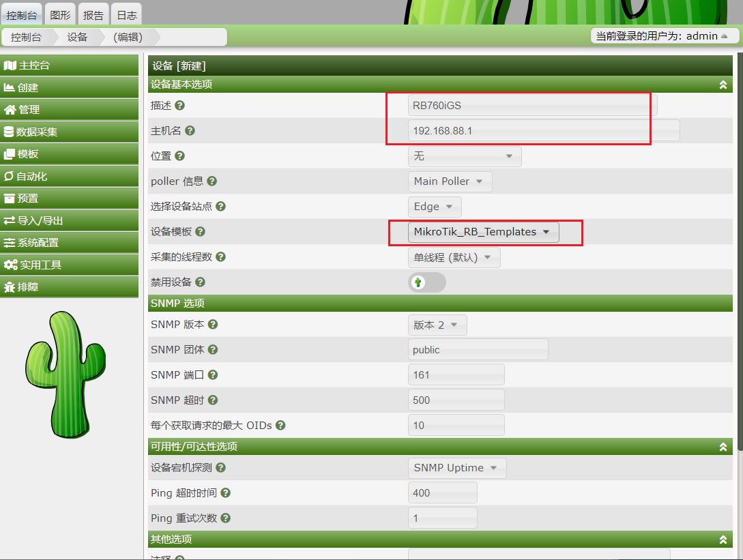Click help icon beside SNMP 团体
This screenshot has width=743, height=560.
213,350
